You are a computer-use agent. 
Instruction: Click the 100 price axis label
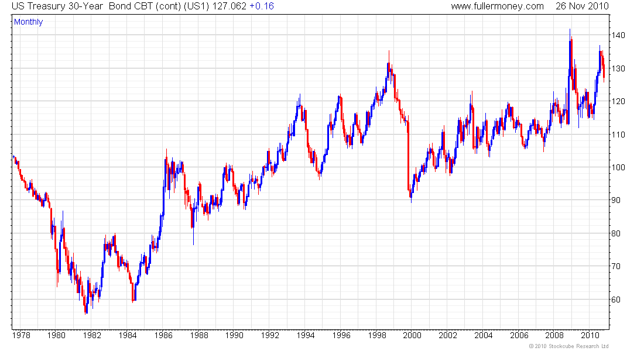(618, 167)
